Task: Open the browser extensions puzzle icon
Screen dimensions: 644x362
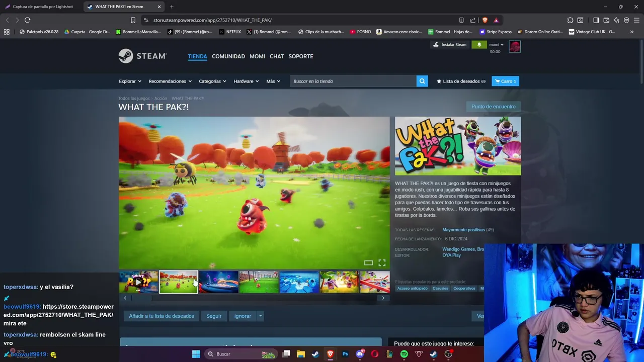Action: pos(570,20)
